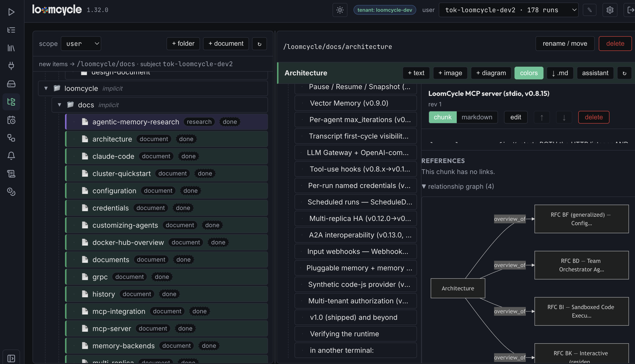Viewport: 635px width, 364px height.
Task: Select the Multi-tenant authorization chunk
Action: coord(356,301)
